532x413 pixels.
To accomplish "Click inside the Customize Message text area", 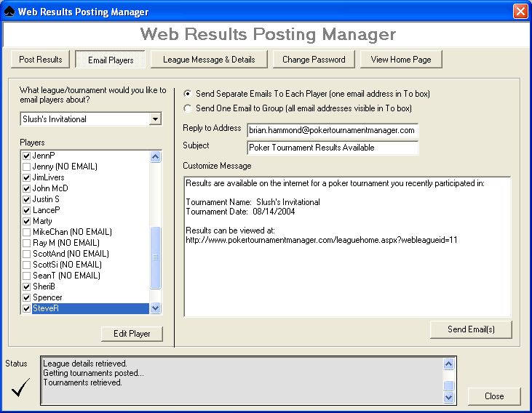I will point(347,246).
